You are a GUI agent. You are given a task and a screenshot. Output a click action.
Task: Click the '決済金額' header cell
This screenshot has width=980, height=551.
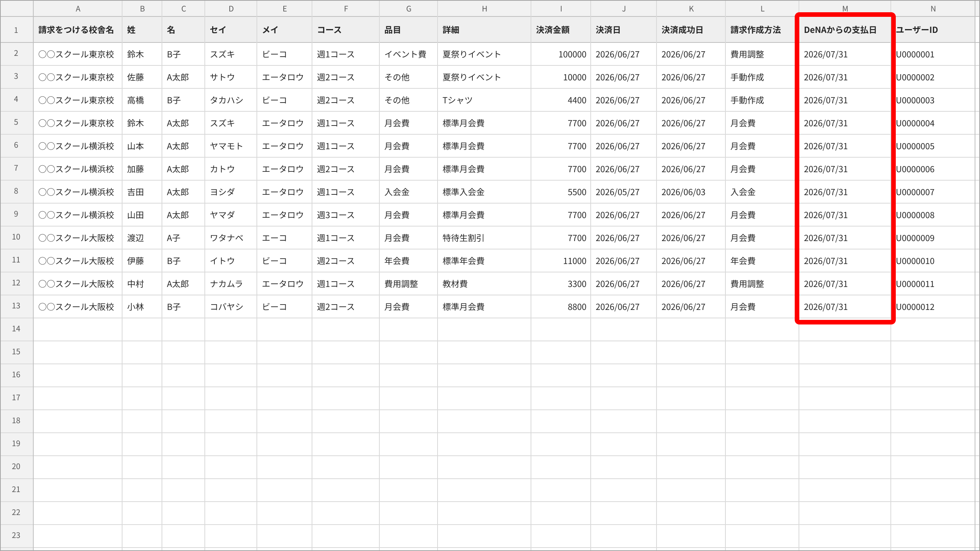click(x=561, y=30)
